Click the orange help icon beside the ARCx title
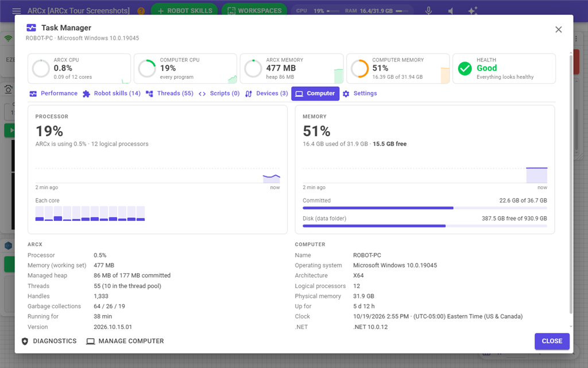 click(141, 11)
